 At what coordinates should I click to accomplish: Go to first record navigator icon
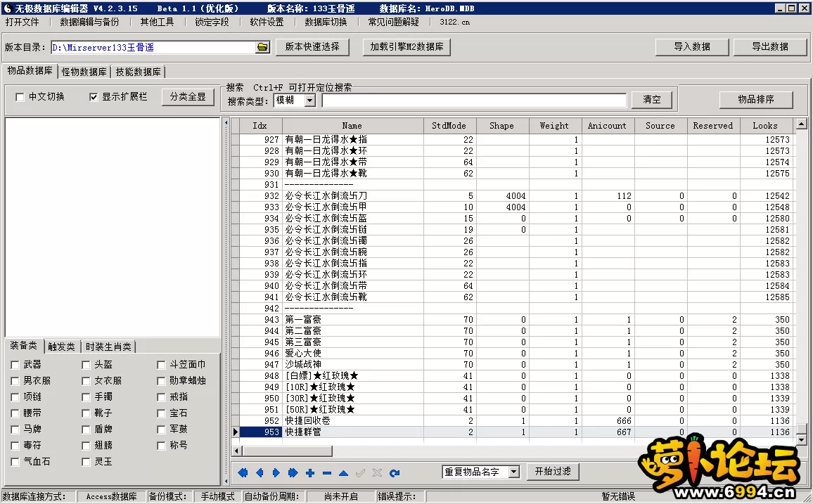pyautogui.click(x=243, y=472)
